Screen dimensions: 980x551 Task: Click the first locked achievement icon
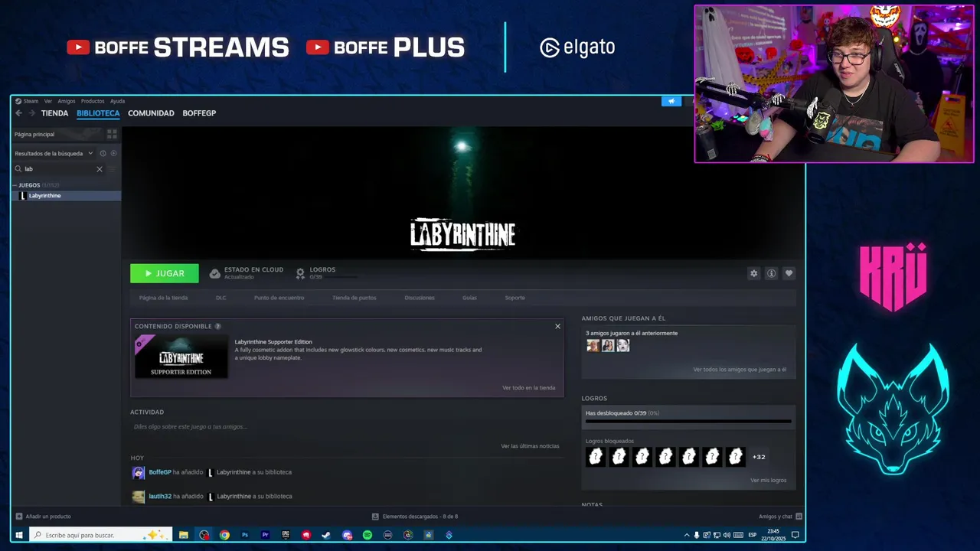point(595,457)
